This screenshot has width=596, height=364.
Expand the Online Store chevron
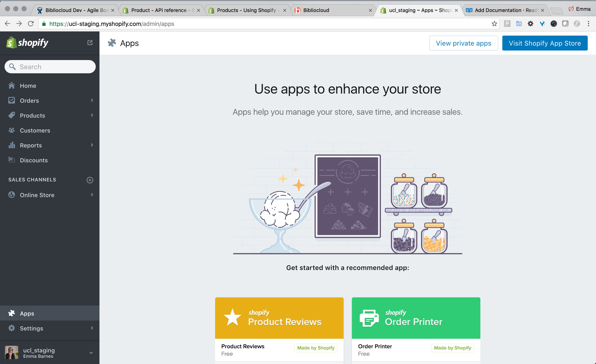click(x=92, y=195)
